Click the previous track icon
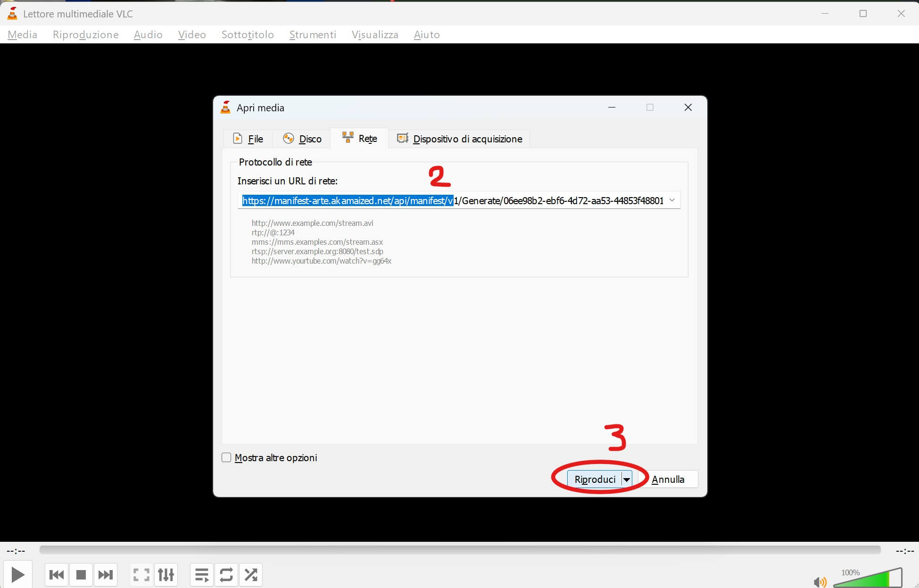Image resolution: width=919 pixels, height=588 pixels. coord(57,575)
